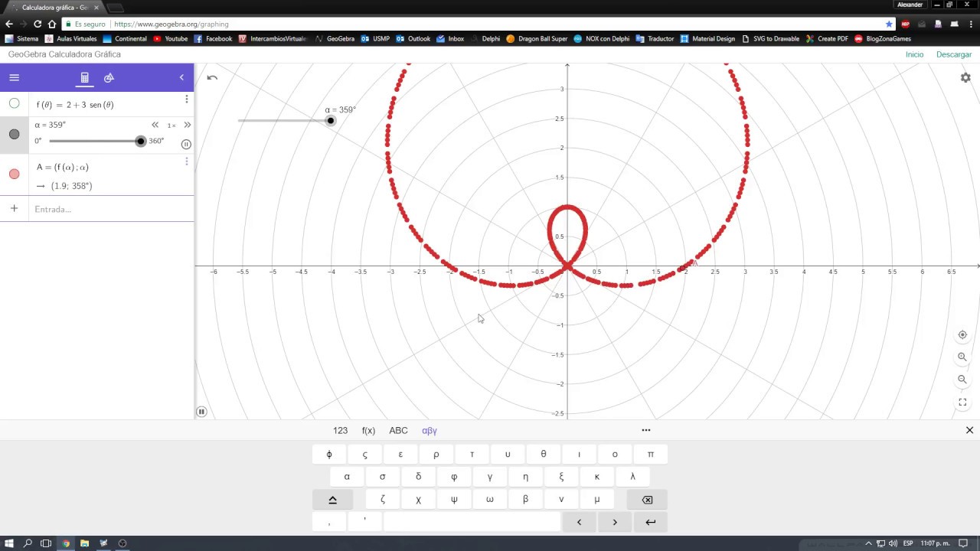Decrease animation speed for α
This screenshot has height=551, width=980.
pyautogui.click(x=155, y=125)
